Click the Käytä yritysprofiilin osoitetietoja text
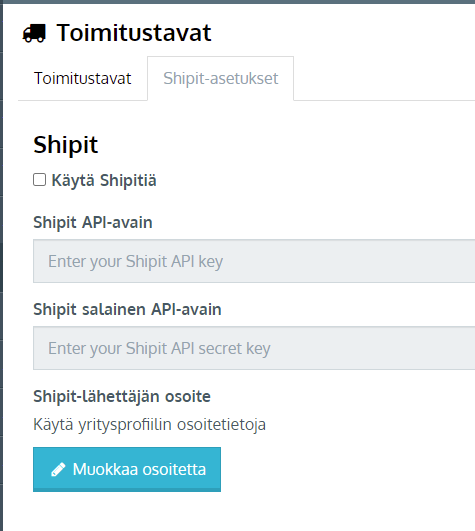475x531 pixels. pos(149,425)
